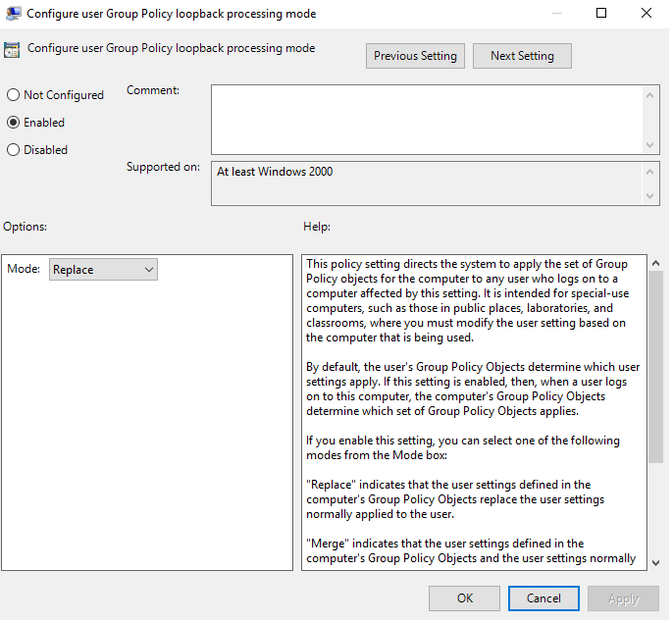Go to the Previous Setting
Screen dimensions: 672x623
(x=415, y=56)
